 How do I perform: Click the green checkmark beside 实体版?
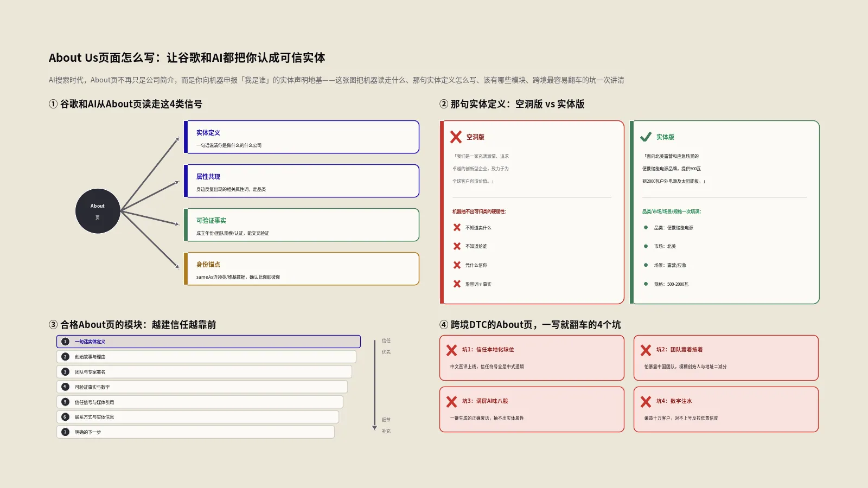tap(646, 137)
